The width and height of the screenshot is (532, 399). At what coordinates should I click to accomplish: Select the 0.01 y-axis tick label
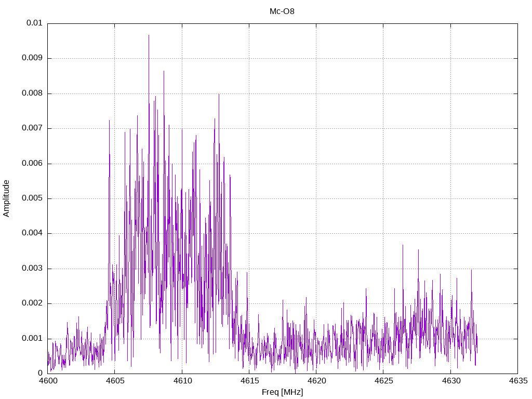click(34, 23)
